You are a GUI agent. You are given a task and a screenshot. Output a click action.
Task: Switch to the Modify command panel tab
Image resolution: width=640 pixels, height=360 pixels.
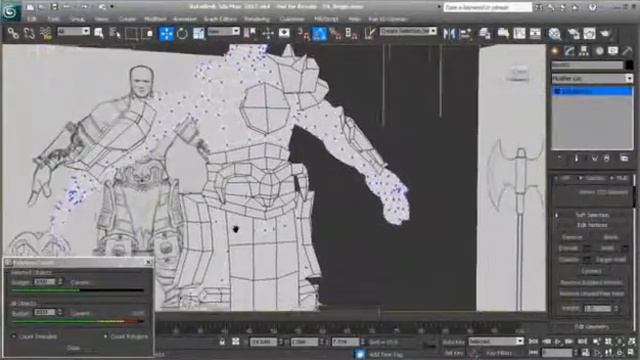(x=569, y=51)
